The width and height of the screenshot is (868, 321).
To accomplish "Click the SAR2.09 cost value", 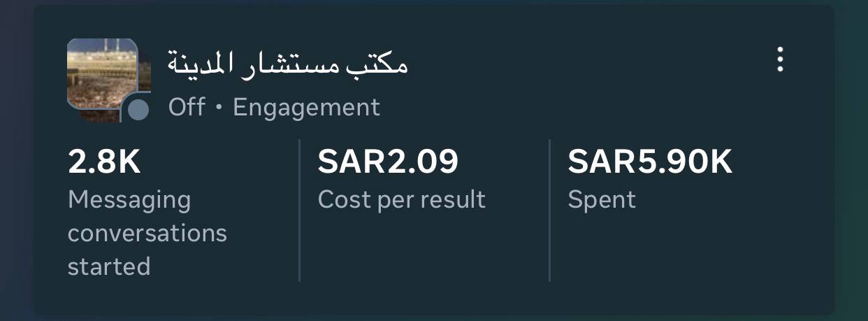I will [x=388, y=162].
